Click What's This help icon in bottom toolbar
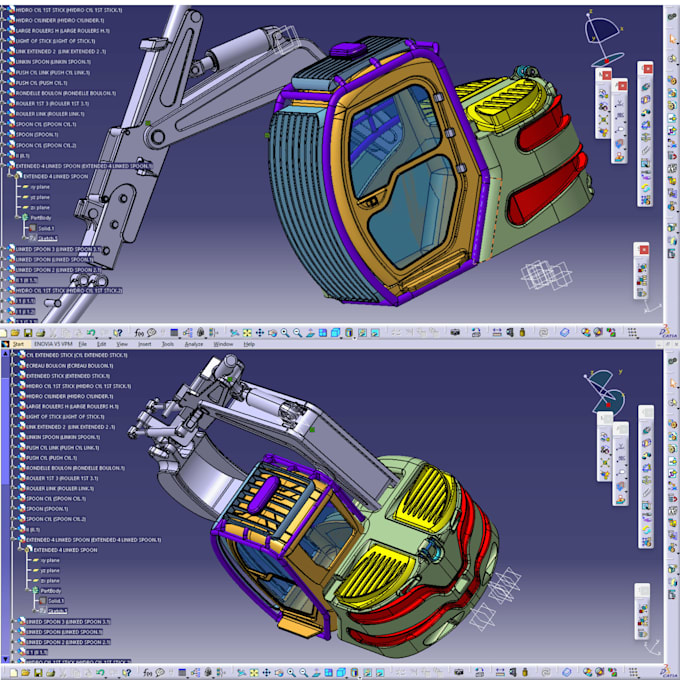 tap(126, 673)
